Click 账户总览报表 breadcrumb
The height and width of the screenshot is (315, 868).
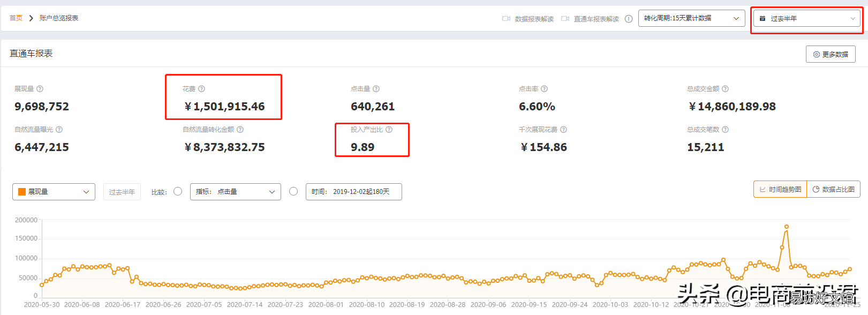[59, 18]
